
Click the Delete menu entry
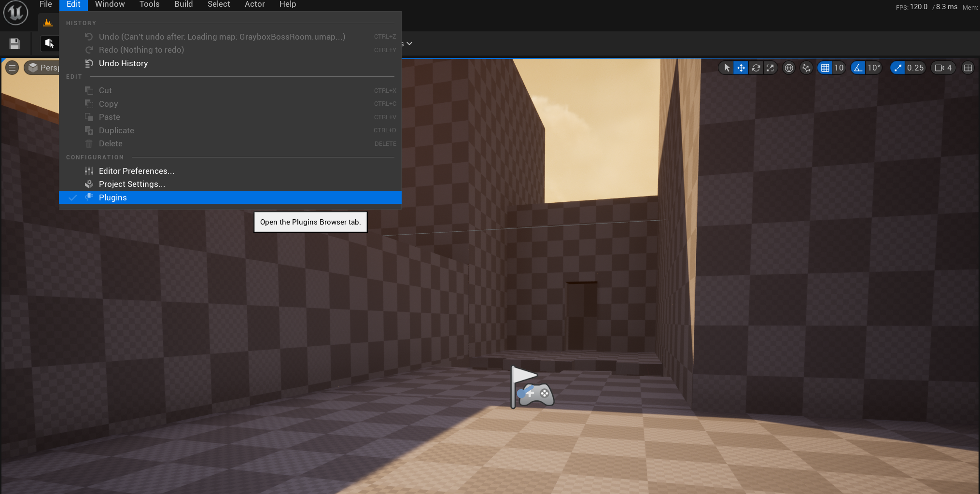pos(230,144)
